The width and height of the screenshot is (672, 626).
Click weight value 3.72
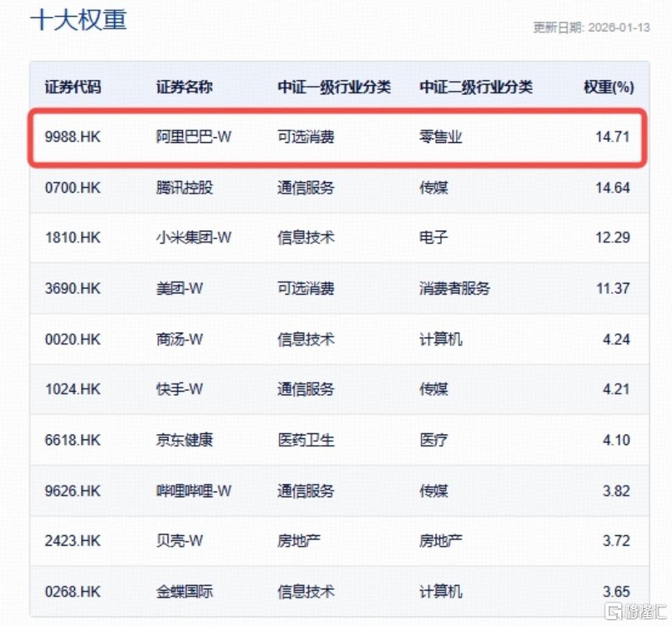(617, 541)
